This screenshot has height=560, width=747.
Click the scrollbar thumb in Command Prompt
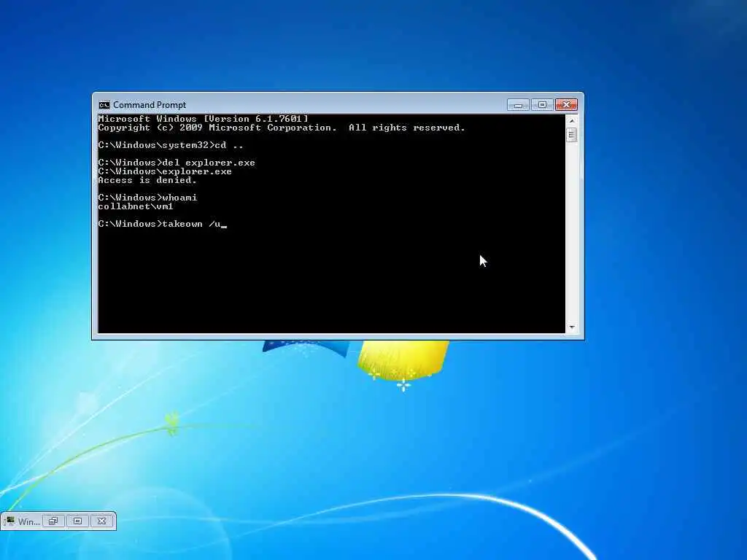(572, 135)
